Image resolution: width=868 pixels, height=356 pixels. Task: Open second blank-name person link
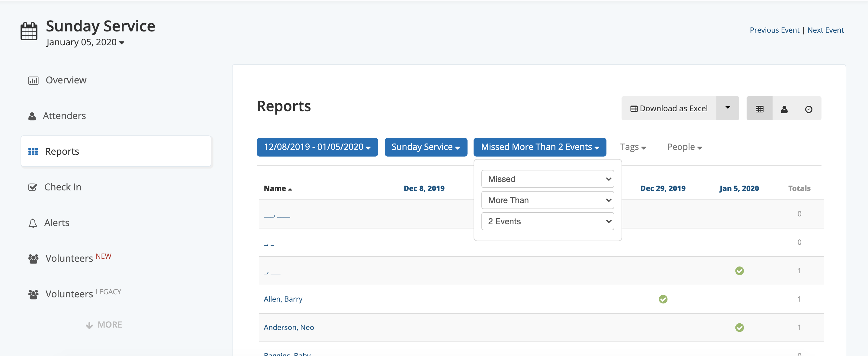pos(269,244)
